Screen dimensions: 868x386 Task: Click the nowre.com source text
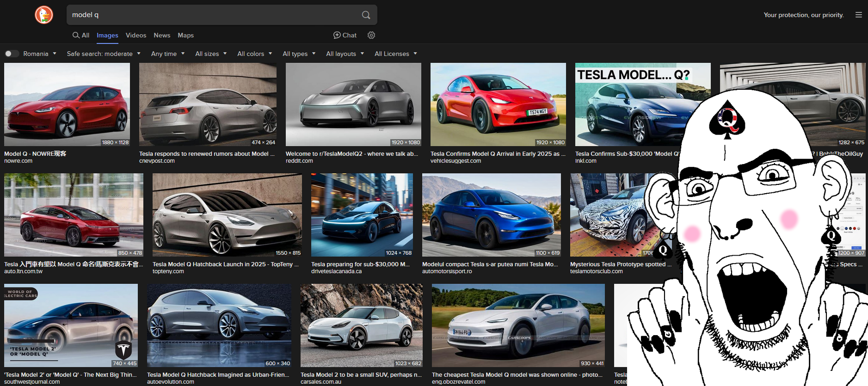point(18,161)
